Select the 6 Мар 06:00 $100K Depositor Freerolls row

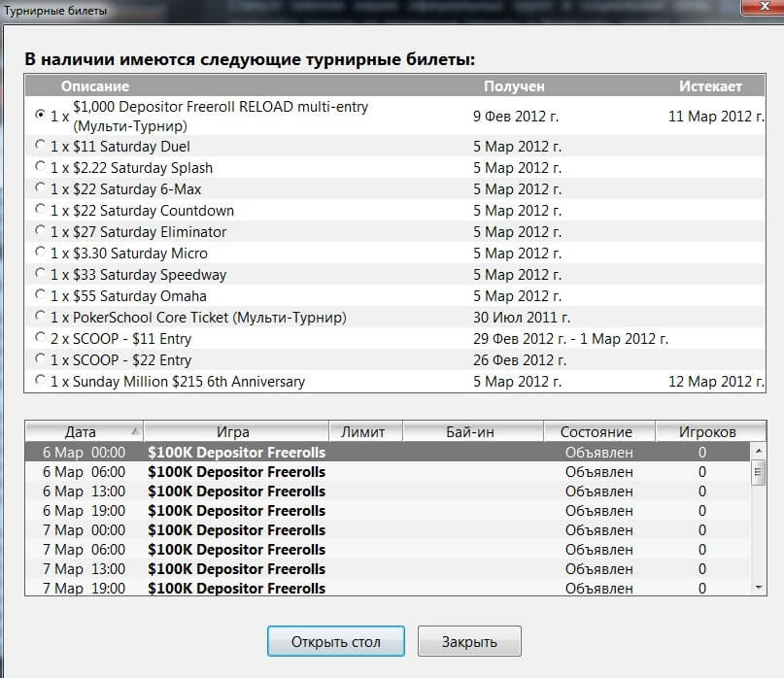[388, 471]
